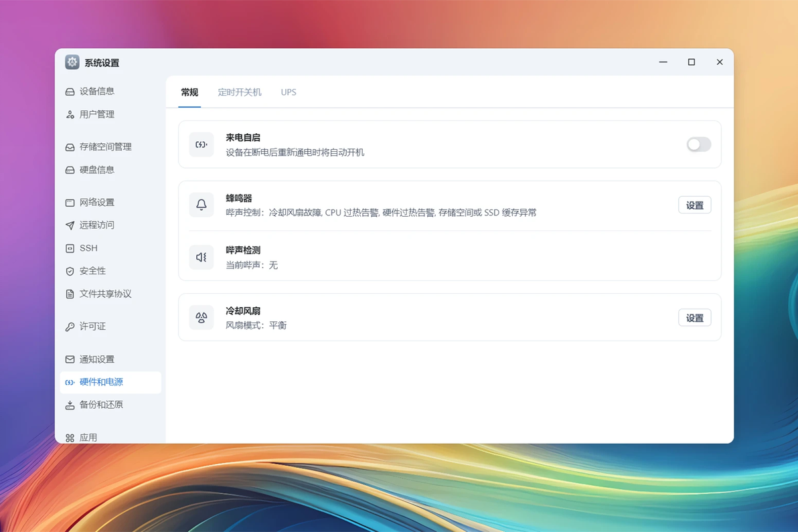Select 安全性 shield icon

(x=70, y=271)
